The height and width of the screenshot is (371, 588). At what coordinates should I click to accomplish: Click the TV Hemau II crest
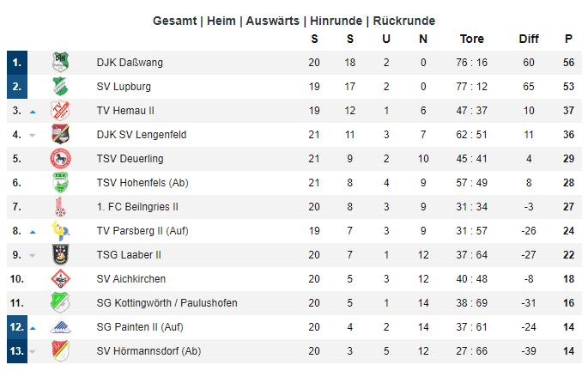pos(60,111)
